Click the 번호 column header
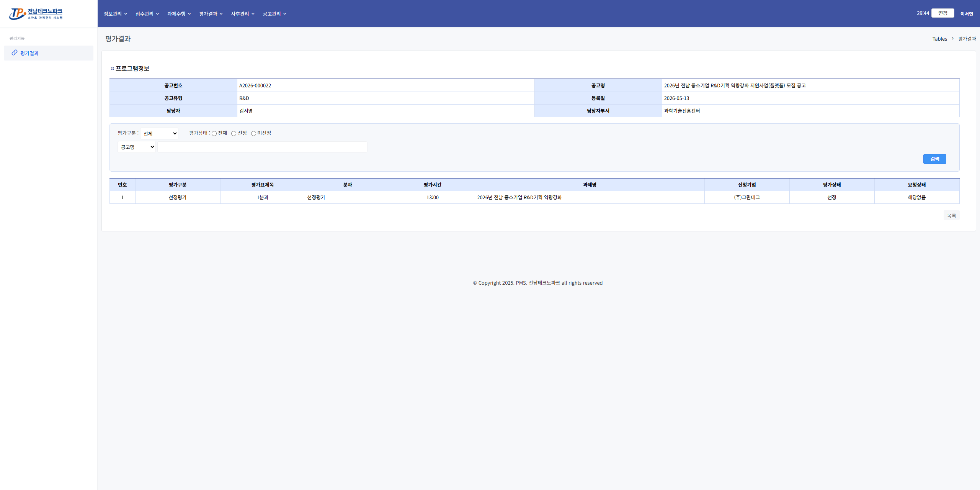Viewport: 980px width, 490px height. click(x=122, y=185)
